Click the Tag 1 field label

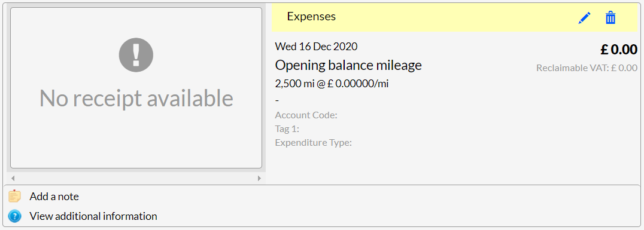coord(287,129)
